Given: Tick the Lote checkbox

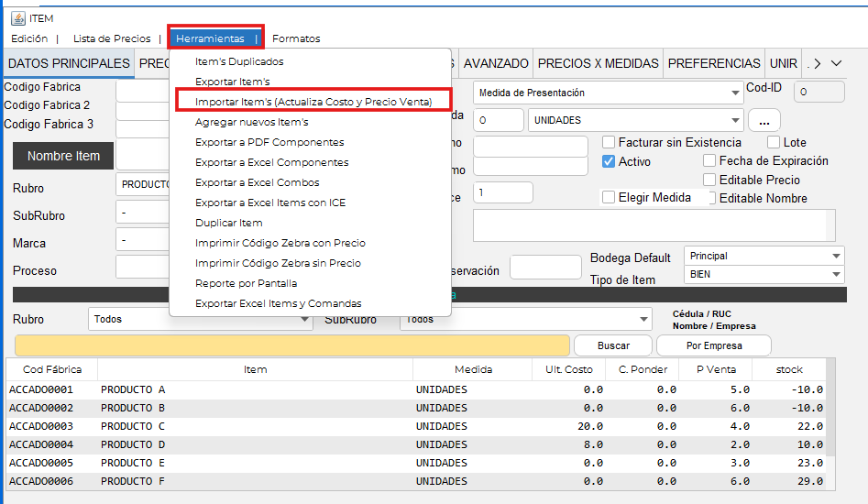Looking at the screenshot, I should pos(774,143).
